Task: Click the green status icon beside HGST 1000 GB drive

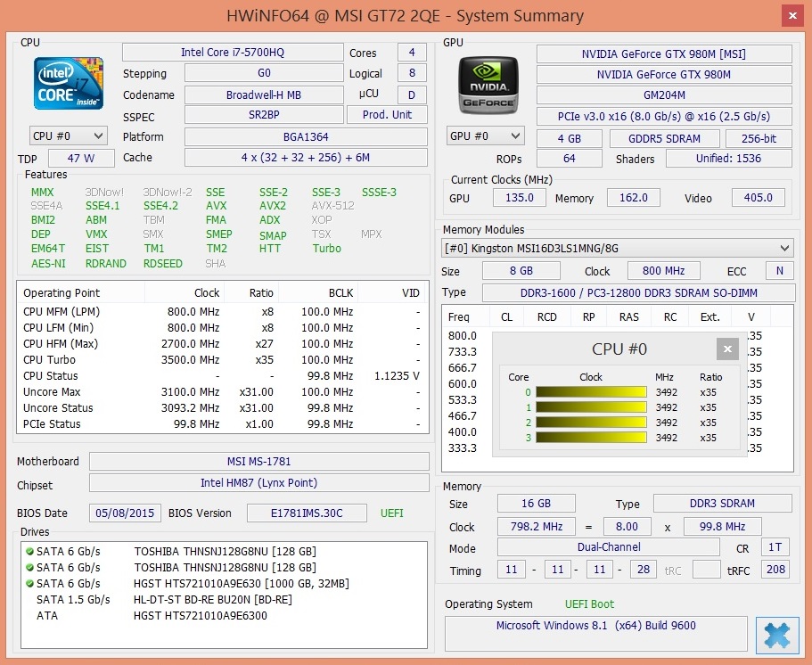Action: click(29, 584)
